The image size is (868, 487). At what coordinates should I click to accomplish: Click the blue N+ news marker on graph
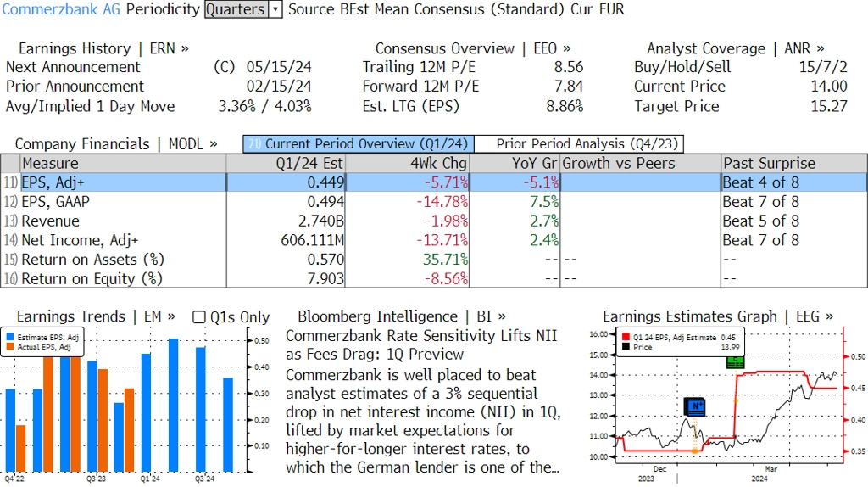pyautogui.click(x=694, y=406)
